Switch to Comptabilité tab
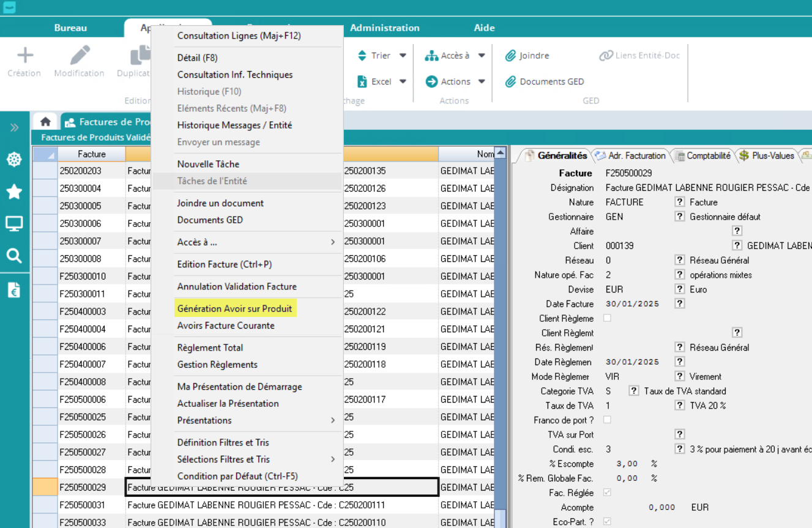Viewport: 812px width, 528px height. [x=702, y=155]
